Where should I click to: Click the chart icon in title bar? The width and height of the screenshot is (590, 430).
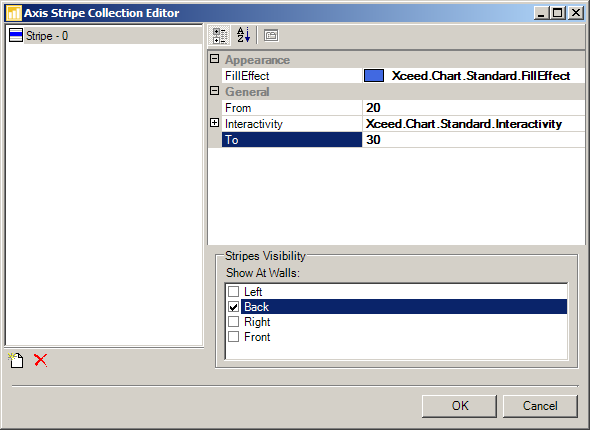click(x=14, y=13)
